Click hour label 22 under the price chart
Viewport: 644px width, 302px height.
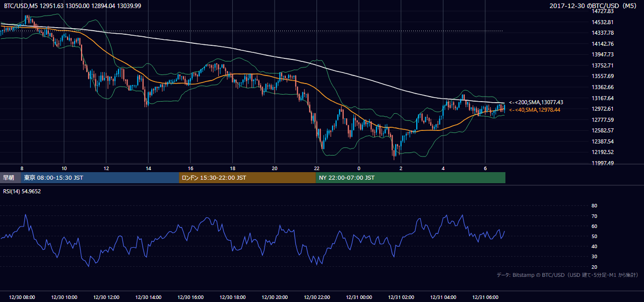tap(316, 168)
